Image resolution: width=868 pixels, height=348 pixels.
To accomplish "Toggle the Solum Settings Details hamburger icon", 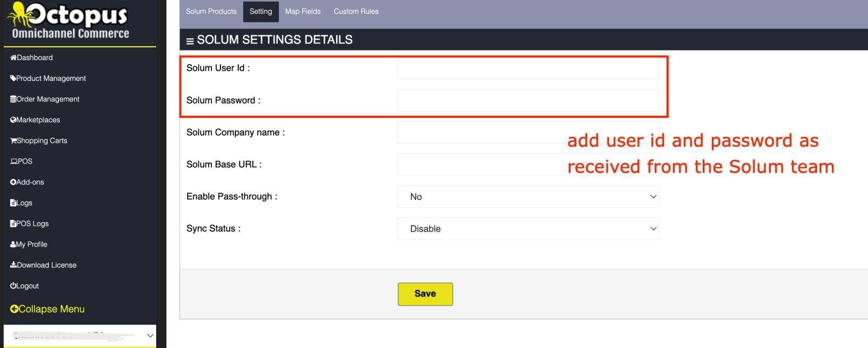I will click(190, 41).
